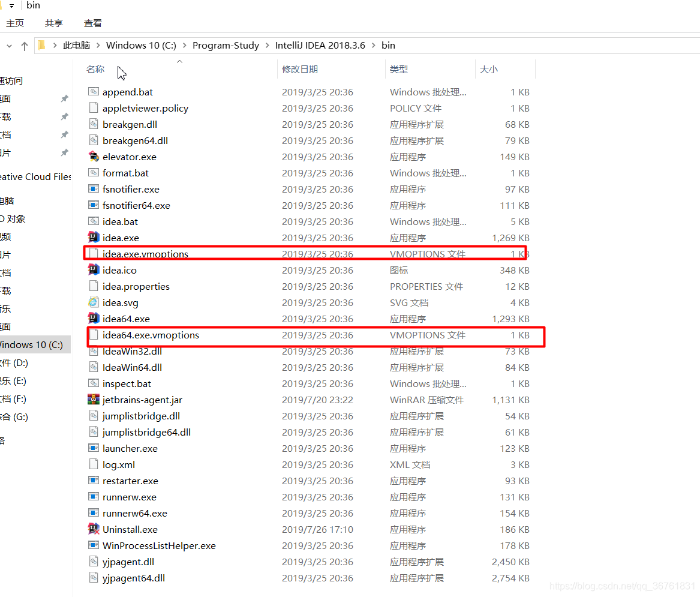Sort by 修改日期 column header
This screenshot has width=700, height=597.
coord(300,69)
